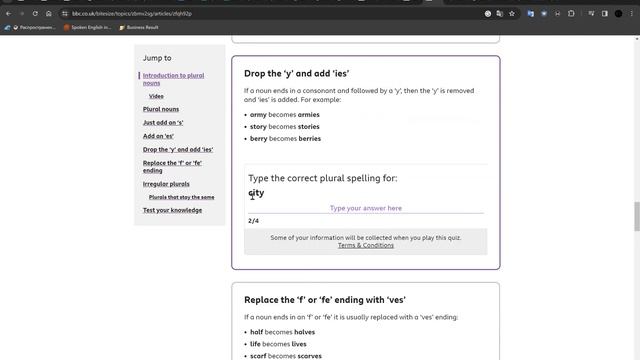Open the extensions puzzle icon
This screenshot has width=640, height=360.
(571, 13)
